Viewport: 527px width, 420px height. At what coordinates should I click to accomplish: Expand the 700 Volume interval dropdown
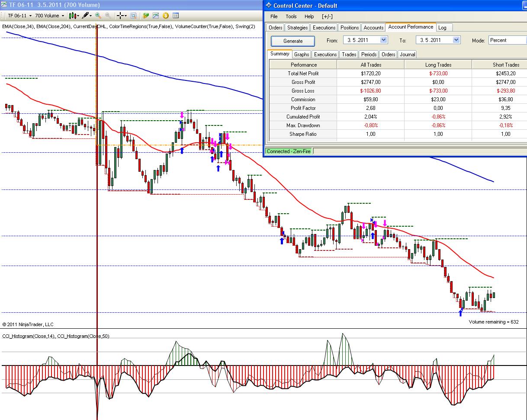coord(63,16)
